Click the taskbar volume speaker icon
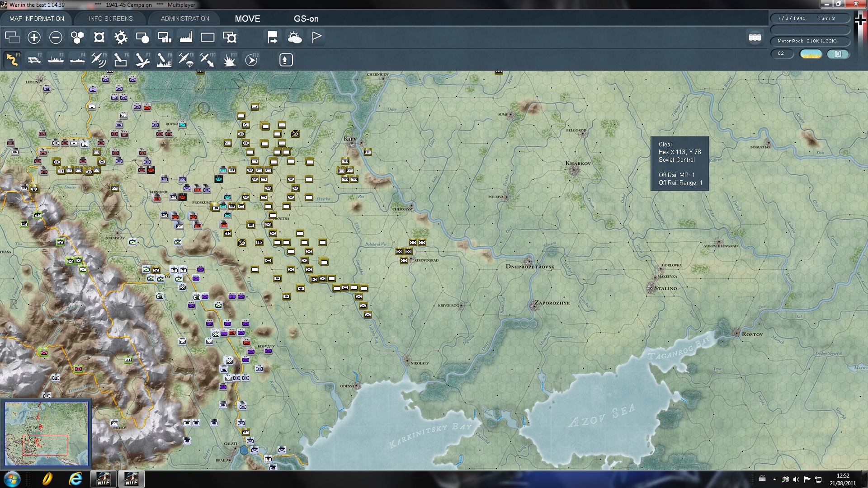Image resolution: width=868 pixels, height=488 pixels. pos(796,479)
